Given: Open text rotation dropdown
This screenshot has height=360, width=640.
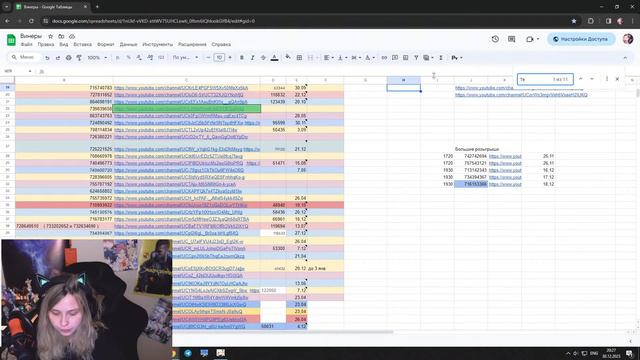Looking at the screenshot, I should (369, 58).
